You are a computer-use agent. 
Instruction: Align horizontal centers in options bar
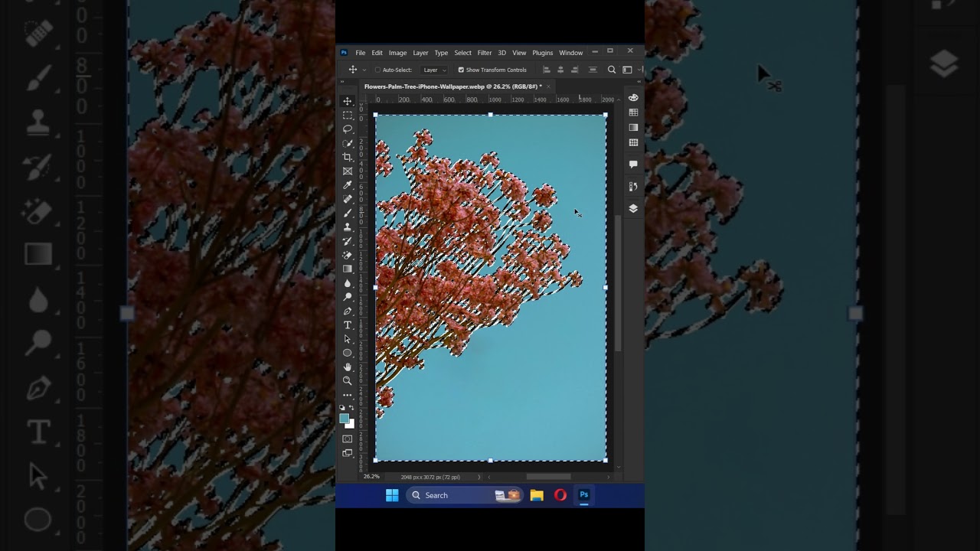560,70
